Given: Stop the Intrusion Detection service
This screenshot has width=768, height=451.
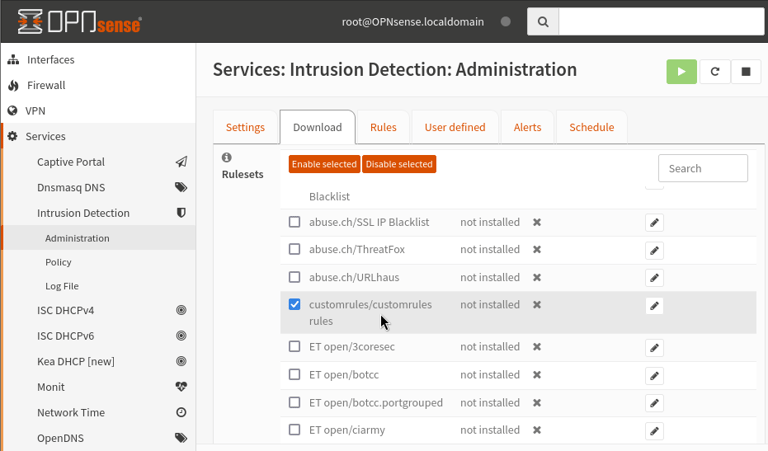Looking at the screenshot, I should pyautogui.click(x=746, y=71).
